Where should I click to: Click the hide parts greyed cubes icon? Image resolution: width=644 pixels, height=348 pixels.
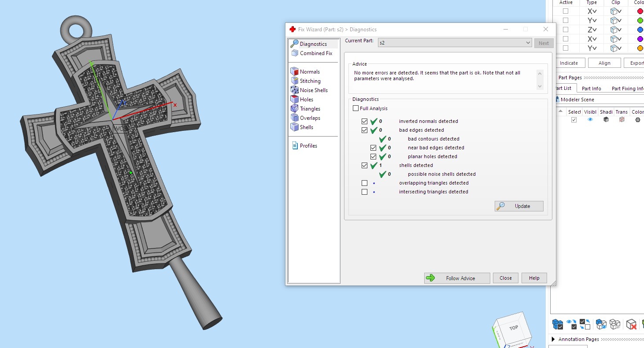tap(615, 325)
